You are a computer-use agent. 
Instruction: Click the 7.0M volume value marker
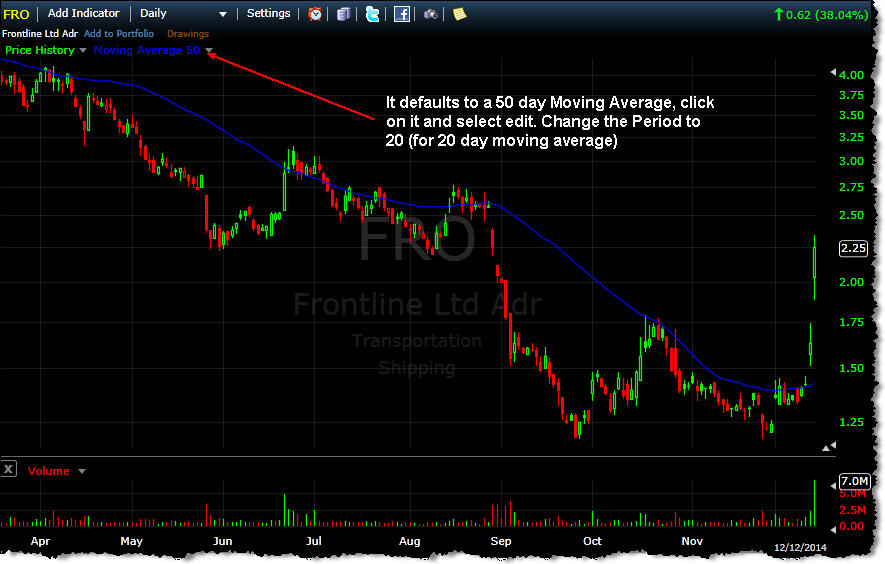coord(854,481)
